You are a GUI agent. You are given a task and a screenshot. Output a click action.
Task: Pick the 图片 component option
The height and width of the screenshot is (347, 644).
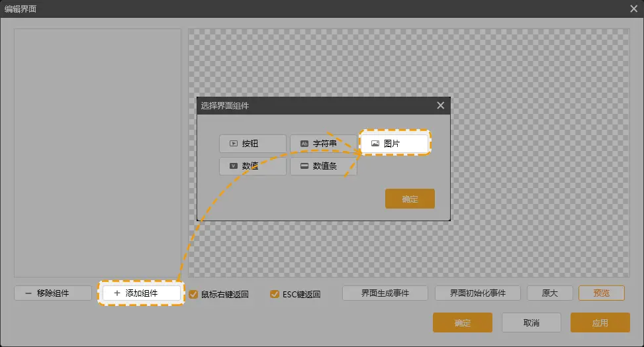[395, 143]
